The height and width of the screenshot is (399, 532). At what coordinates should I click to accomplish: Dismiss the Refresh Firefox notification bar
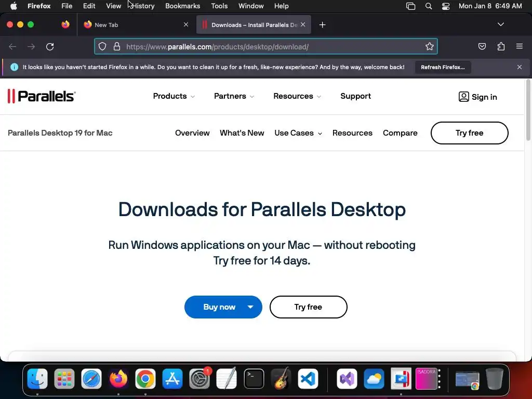[x=520, y=67]
